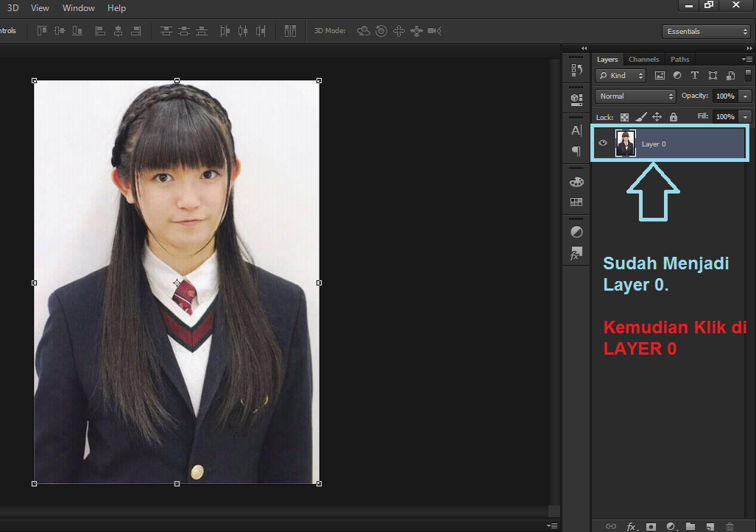Viewport: 756px width, 532px height.
Task: Open the Character panel icon
Action: pyautogui.click(x=576, y=130)
